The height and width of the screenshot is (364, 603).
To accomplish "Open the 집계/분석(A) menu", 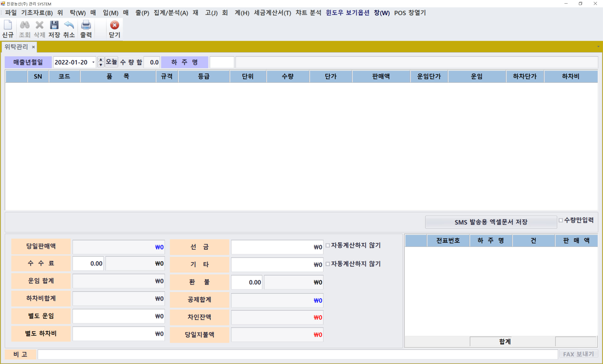I will (171, 13).
